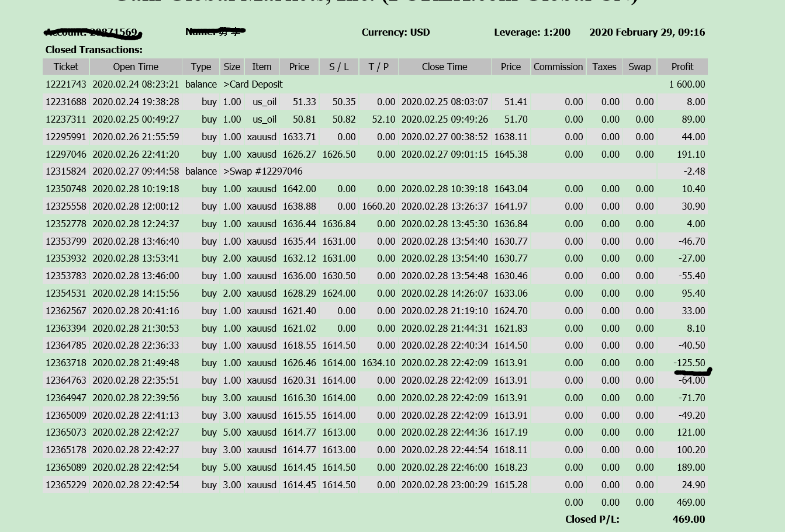Click the 'Closed Transactions:' heading

click(94, 50)
